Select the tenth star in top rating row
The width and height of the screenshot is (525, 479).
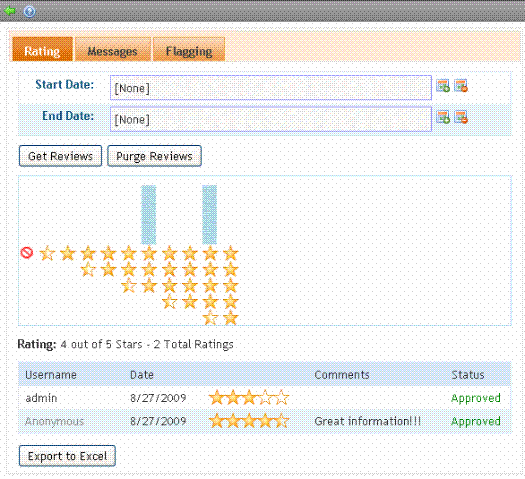click(x=231, y=253)
